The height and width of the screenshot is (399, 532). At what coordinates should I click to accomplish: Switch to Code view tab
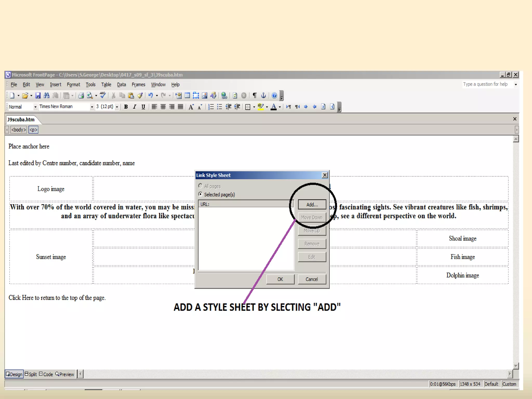(x=46, y=374)
